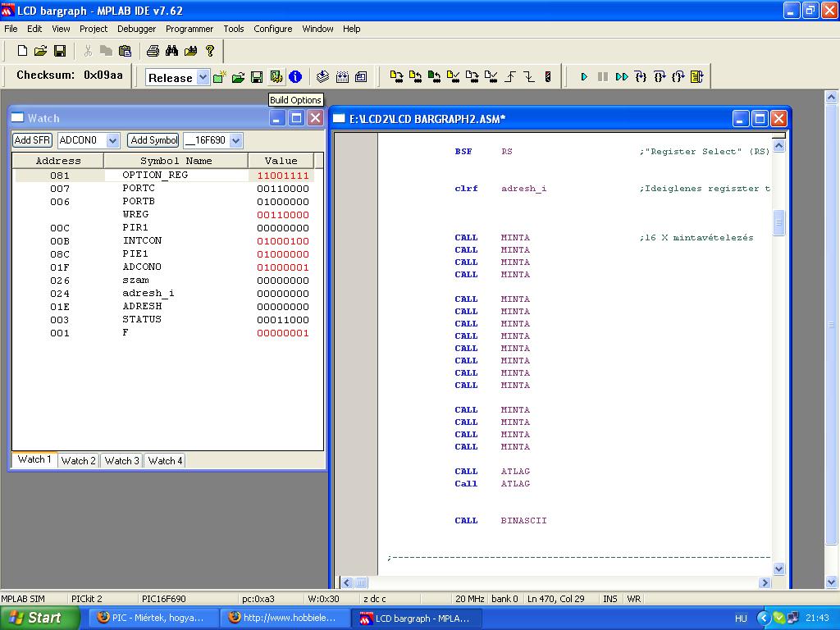Click the New File icon
The width and height of the screenshot is (840, 630).
click(22, 50)
